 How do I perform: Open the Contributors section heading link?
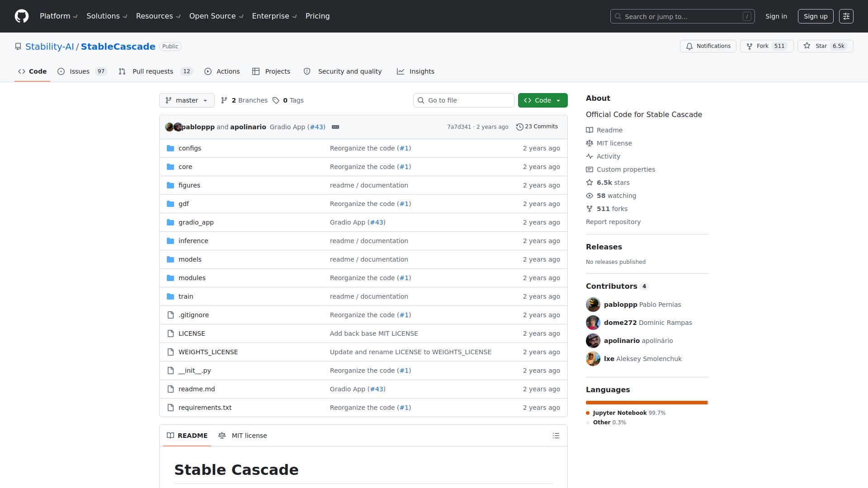[x=617, y=286]
